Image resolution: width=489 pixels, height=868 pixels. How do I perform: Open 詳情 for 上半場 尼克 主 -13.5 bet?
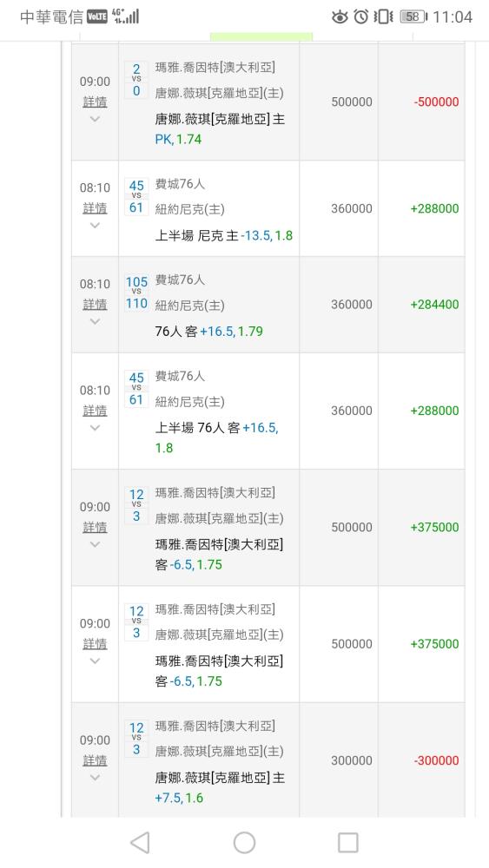pos(95,208)
